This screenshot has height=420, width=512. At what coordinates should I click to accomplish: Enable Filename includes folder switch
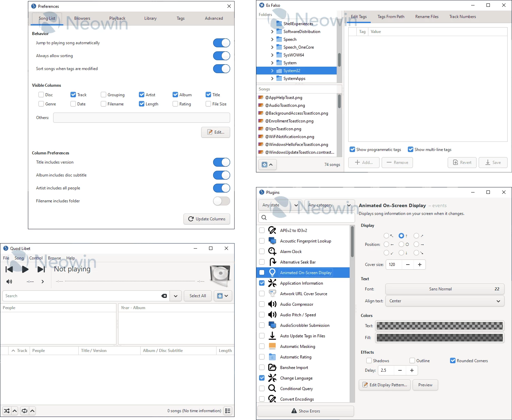click(x=222, y=201)
